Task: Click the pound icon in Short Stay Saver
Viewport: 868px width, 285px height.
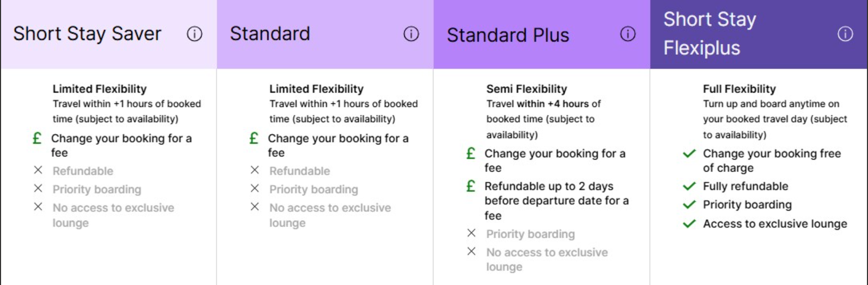Action: pyautogui.click(x=37, y=139)
